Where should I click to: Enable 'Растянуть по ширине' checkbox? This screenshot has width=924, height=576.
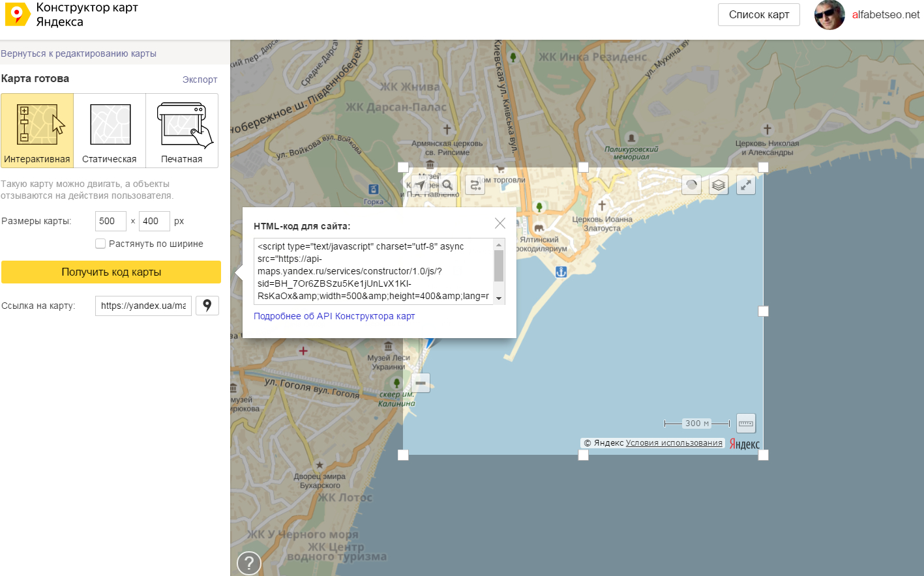pyautogui.click(x=100, y=244)
